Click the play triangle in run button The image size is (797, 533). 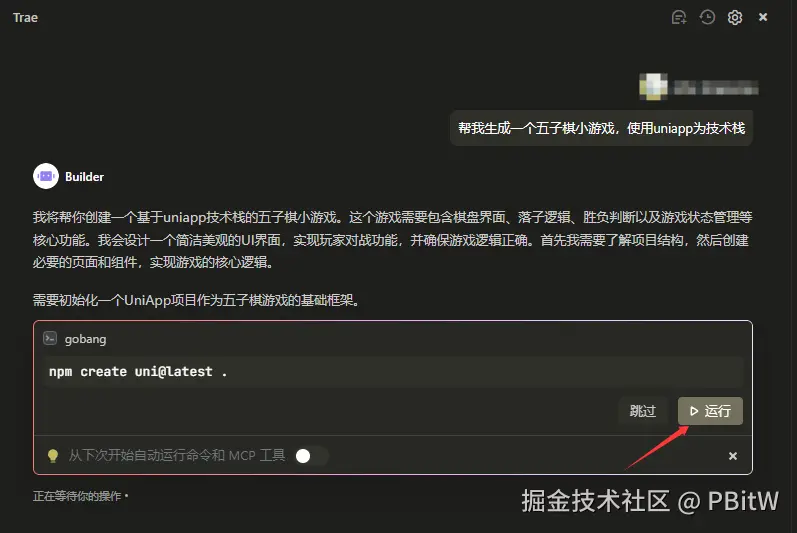[x=694, y=411]
